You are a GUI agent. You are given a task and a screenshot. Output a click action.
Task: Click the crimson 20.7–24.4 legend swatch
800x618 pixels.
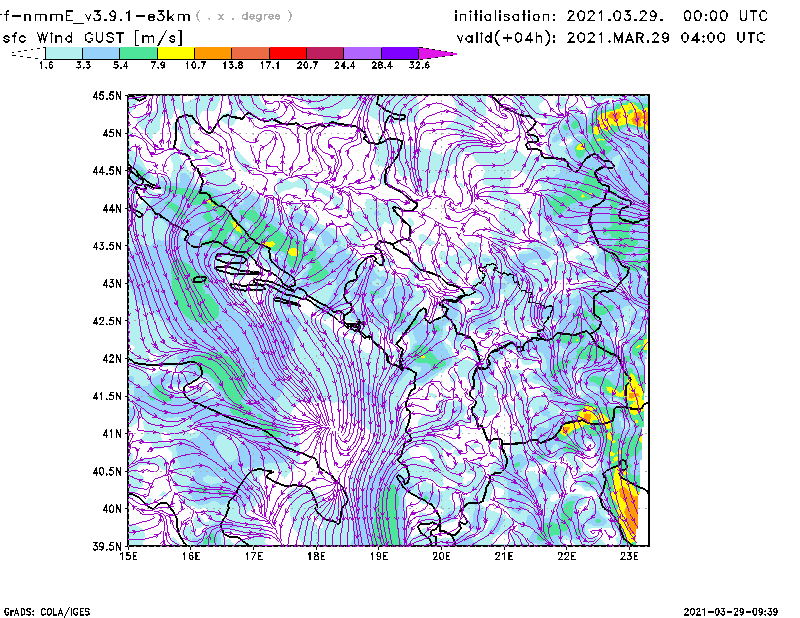pyautogui.click(x=325, y=53)
